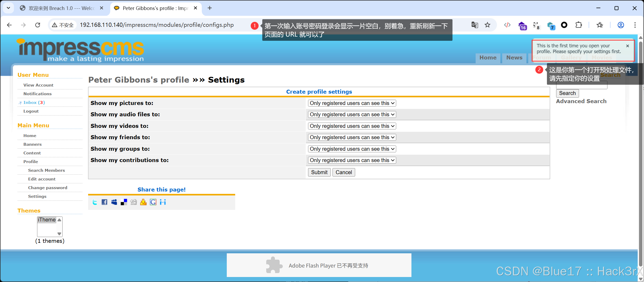Share the page on Twitter
The height and width of the screenshot is (282, 644).
[x=95, y=202]
